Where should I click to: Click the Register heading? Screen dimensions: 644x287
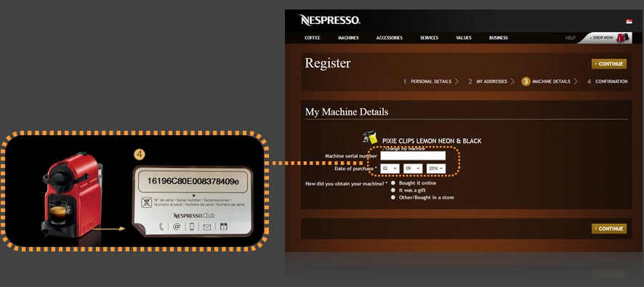[328, 63]
